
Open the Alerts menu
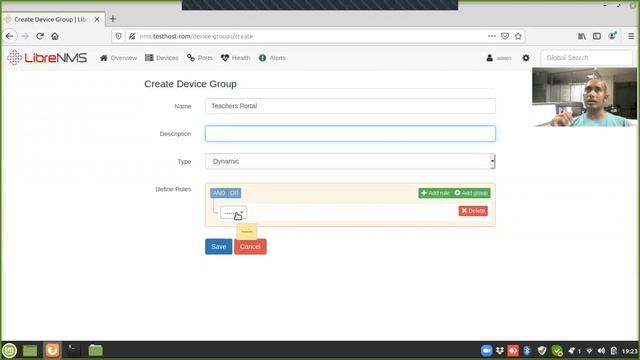272,58
